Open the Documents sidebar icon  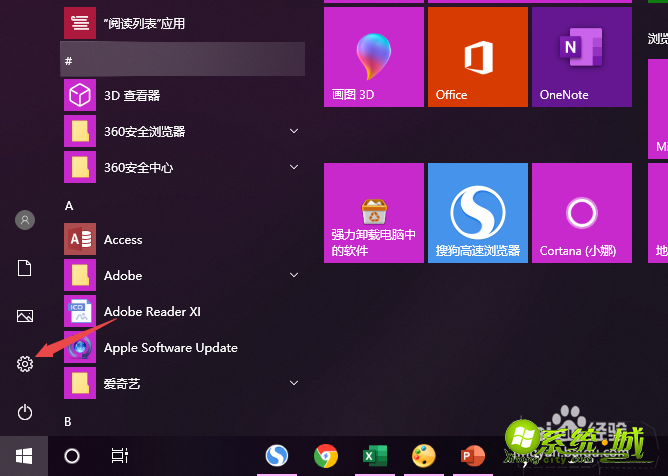[24, 268]
